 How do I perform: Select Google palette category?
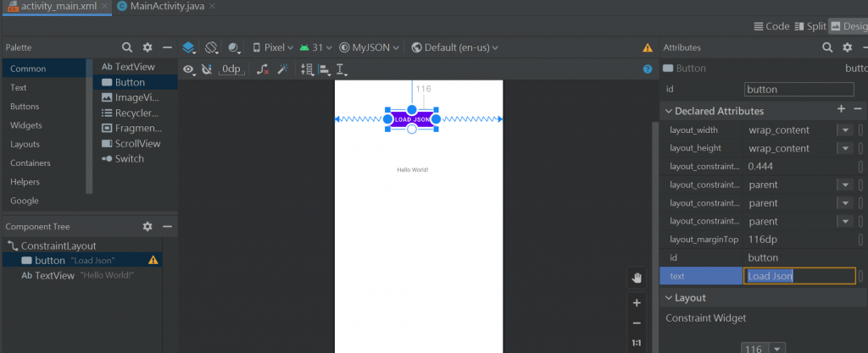coord(44,201)
